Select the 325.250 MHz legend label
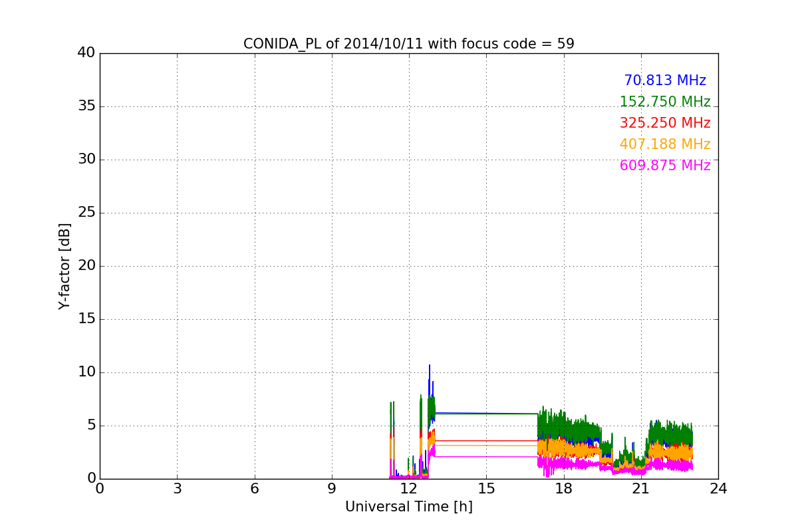Viewport: 798px width, 532px height. pyautogui.click(x=665, y=123)
